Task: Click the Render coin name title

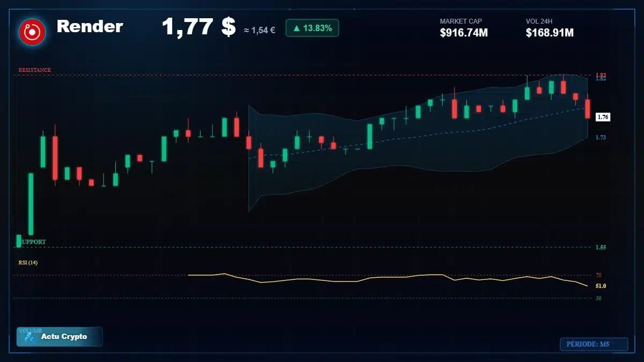Action: click(x=90, y=26)
